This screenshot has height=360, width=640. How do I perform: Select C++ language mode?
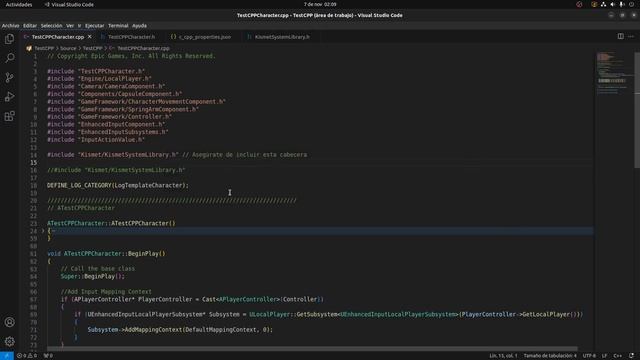(x=618, y=356)
